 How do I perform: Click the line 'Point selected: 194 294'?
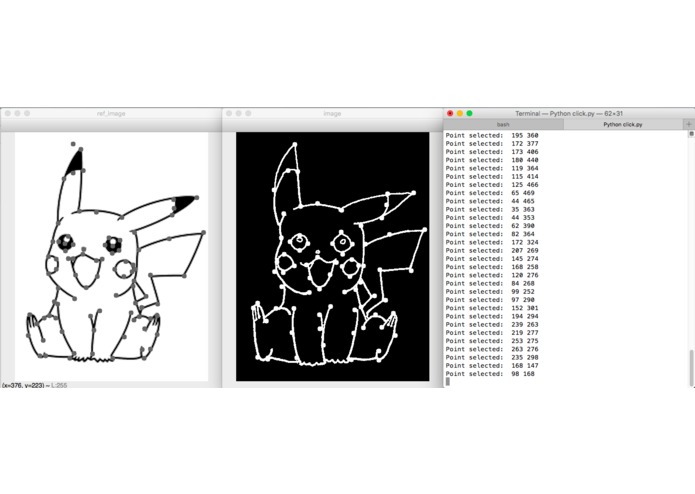492,316
